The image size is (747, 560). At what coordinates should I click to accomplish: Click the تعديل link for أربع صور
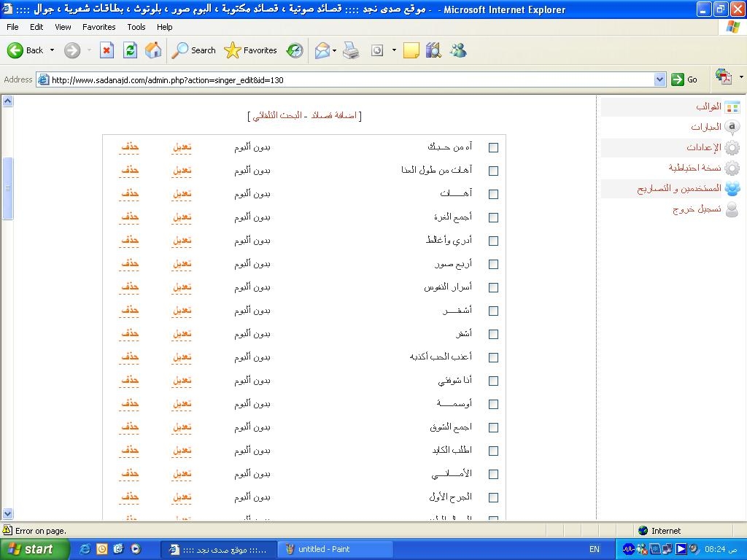coord(182,264)
